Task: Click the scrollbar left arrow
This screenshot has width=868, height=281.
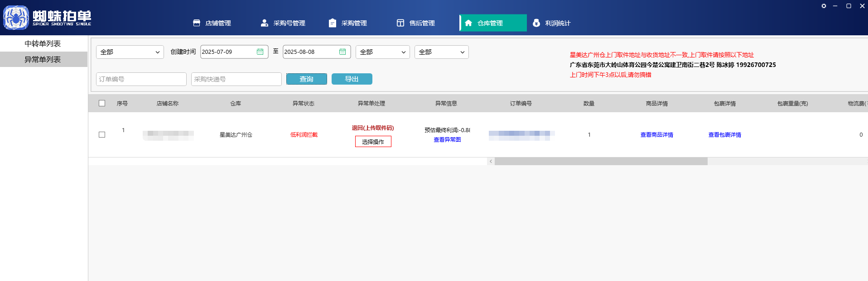Action: pyautogui.click(x=491, y=161)
